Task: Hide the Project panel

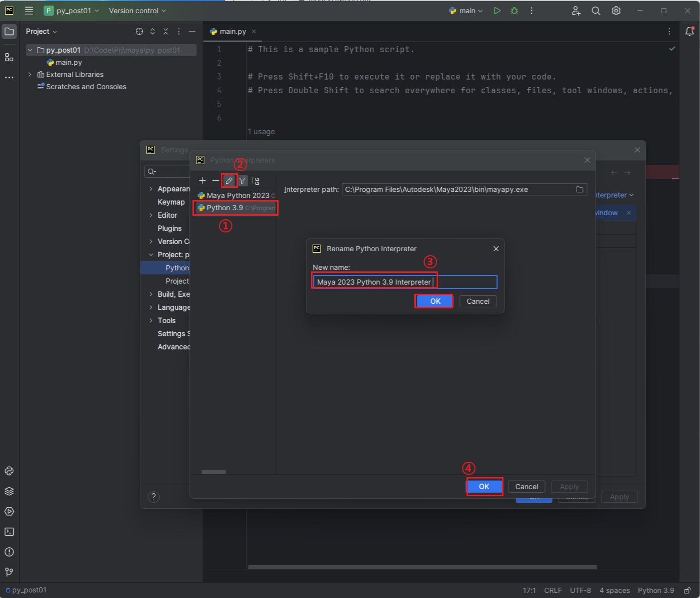Action: pos(192,31)
